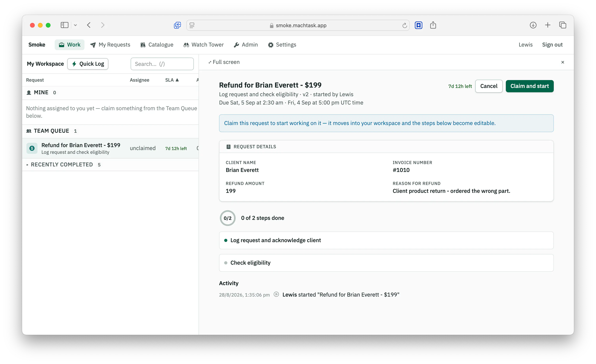
Task: Go back with the browser back arrow
Action: 89,25
